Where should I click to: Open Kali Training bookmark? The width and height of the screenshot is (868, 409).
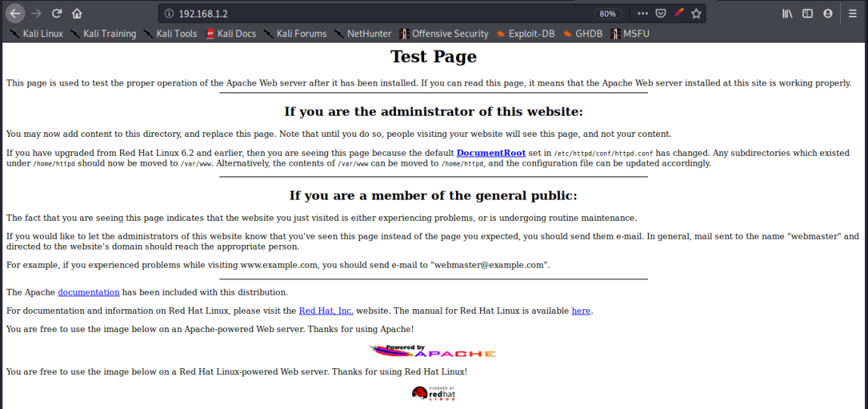(x=103, y=34)
